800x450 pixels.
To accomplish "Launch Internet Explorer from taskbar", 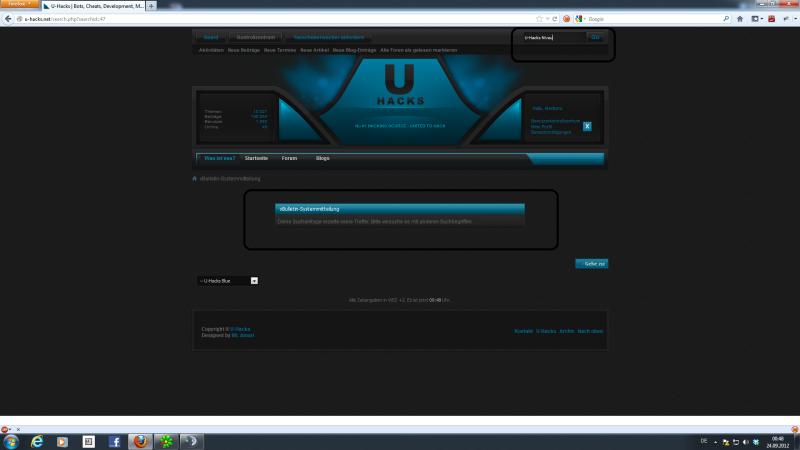I will point(37,441).
